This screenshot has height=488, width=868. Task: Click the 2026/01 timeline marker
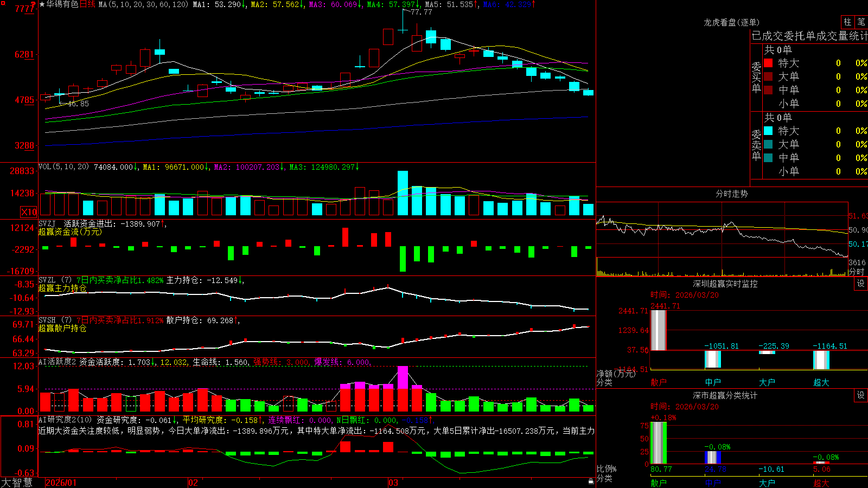pyautogui.click(x=61, y=483)
